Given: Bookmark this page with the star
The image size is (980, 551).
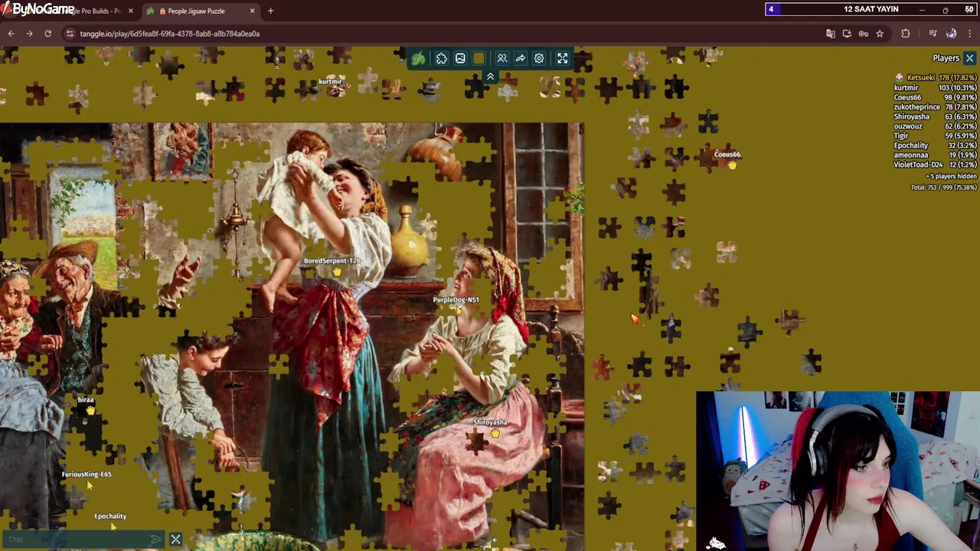Looking at the screenshot, I should point(880,34).
